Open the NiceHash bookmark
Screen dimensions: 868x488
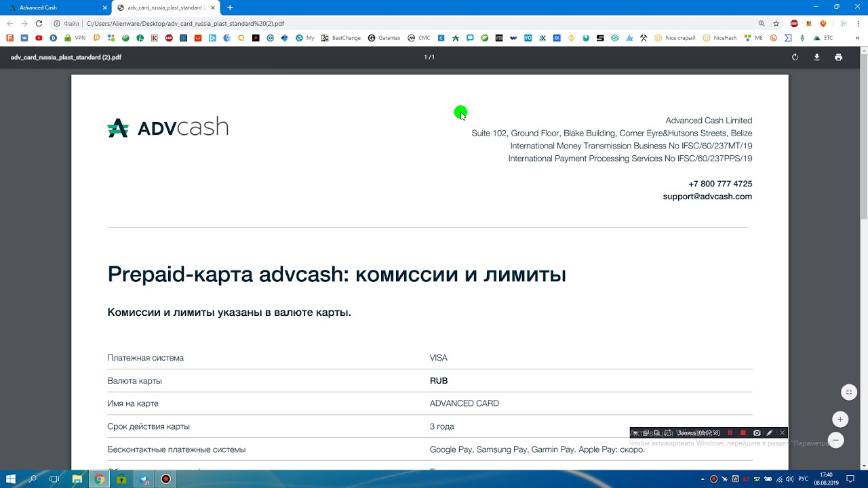point(719,38)
